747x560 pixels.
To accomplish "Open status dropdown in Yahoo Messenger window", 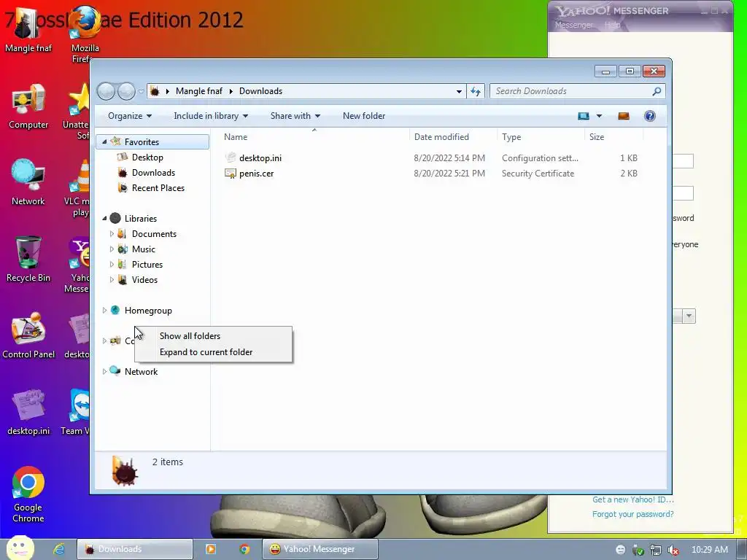I will (x=689, y=316).
